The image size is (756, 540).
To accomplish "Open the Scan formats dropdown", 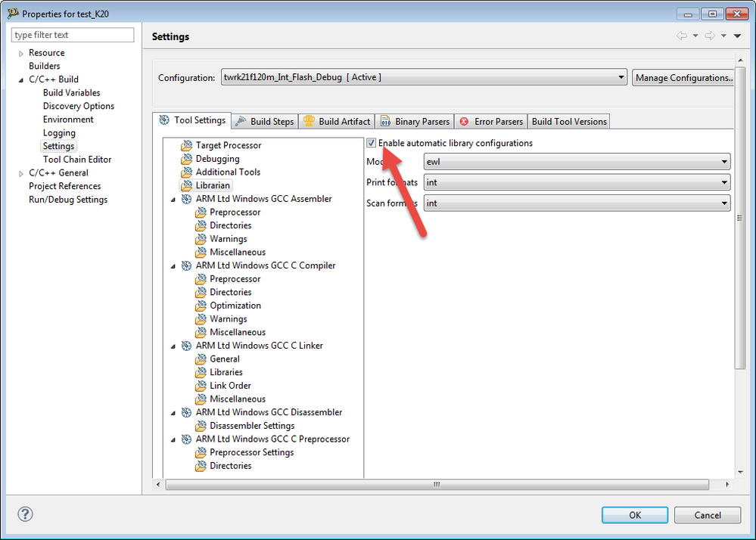I will (577, 203).
